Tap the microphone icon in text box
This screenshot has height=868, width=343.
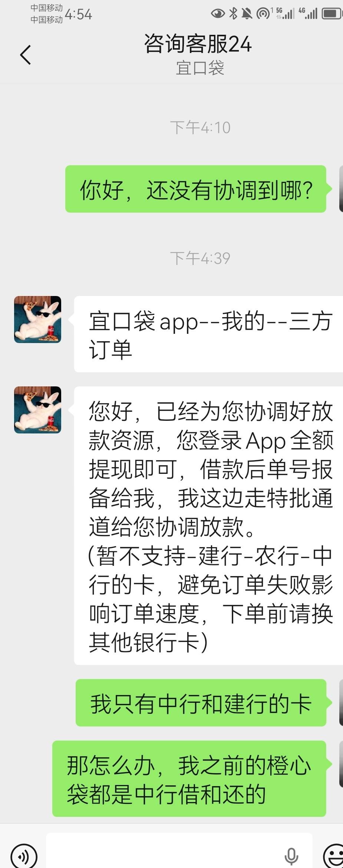point(291,855)
